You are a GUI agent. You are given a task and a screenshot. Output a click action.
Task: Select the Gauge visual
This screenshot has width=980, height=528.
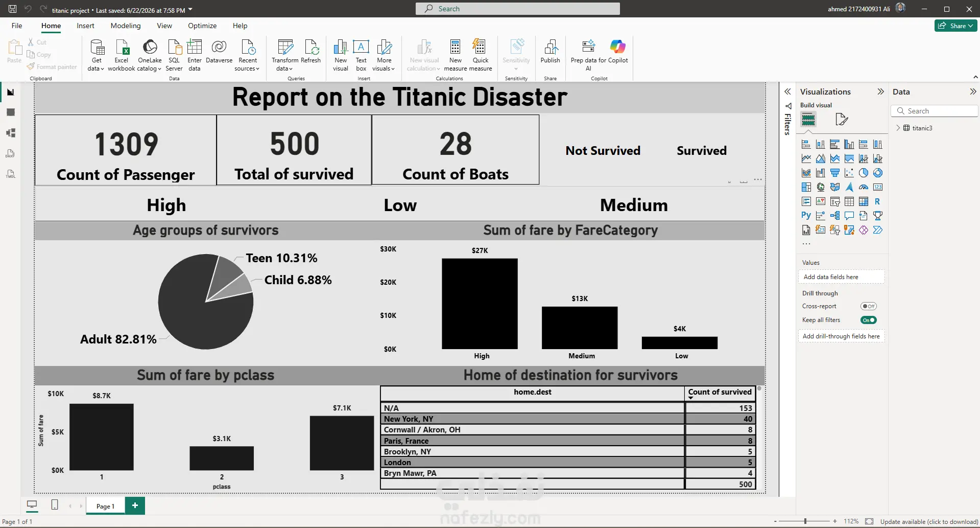point(864,187)
